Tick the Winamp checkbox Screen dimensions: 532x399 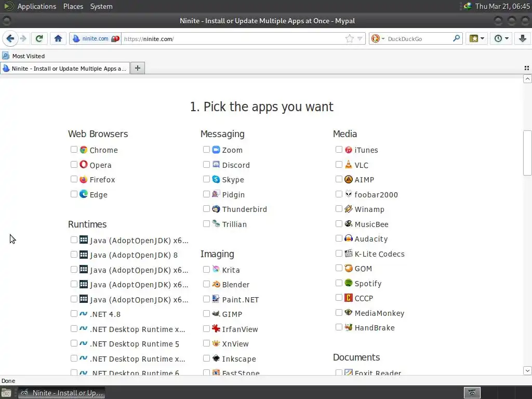[x=339, y=209]
